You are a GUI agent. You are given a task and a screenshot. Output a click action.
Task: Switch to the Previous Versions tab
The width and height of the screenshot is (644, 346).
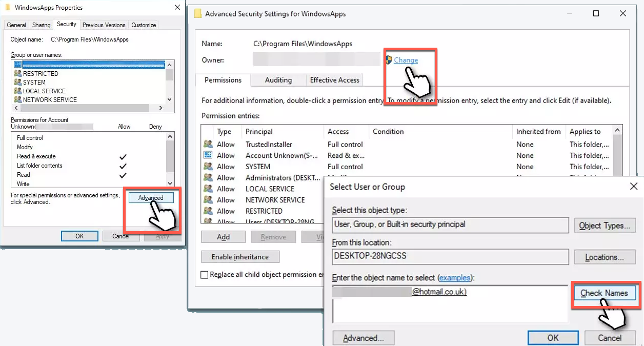pyautogui.click(x=104, y=24)
